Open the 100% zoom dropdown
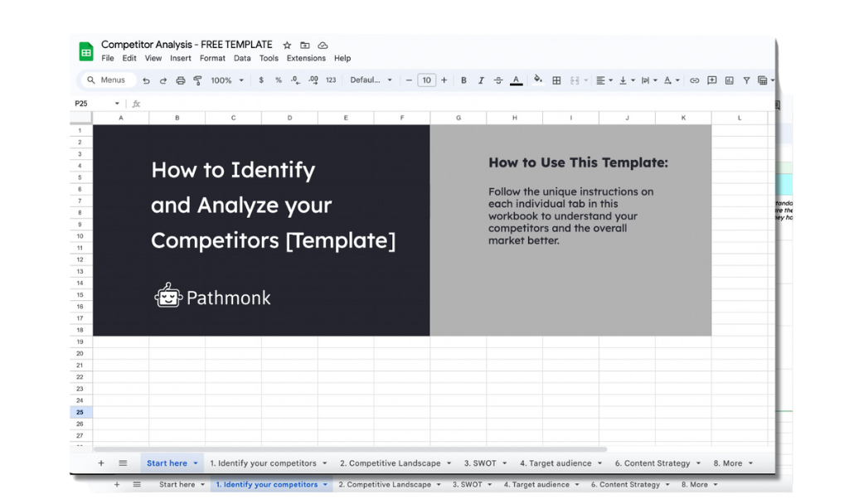This screenshot has height=504, width=849. point(226,80)
